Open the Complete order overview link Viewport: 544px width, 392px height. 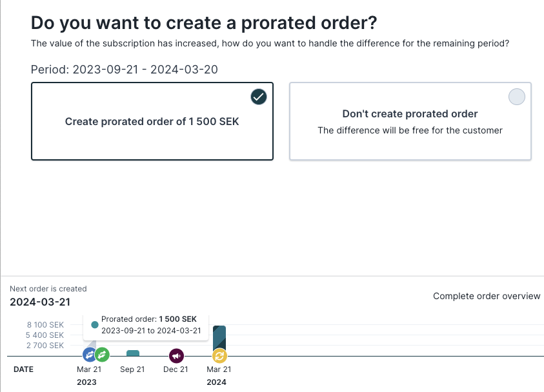click(487, 296)
